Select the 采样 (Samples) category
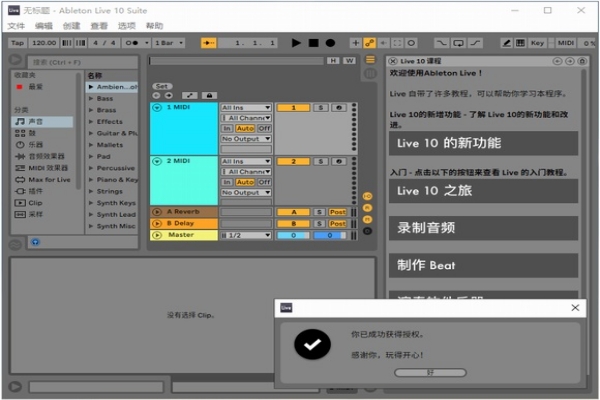 [x=42, y=214]
